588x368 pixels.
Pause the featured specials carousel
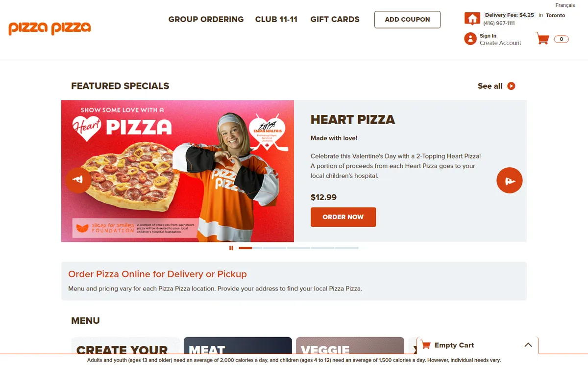(231, 248)
